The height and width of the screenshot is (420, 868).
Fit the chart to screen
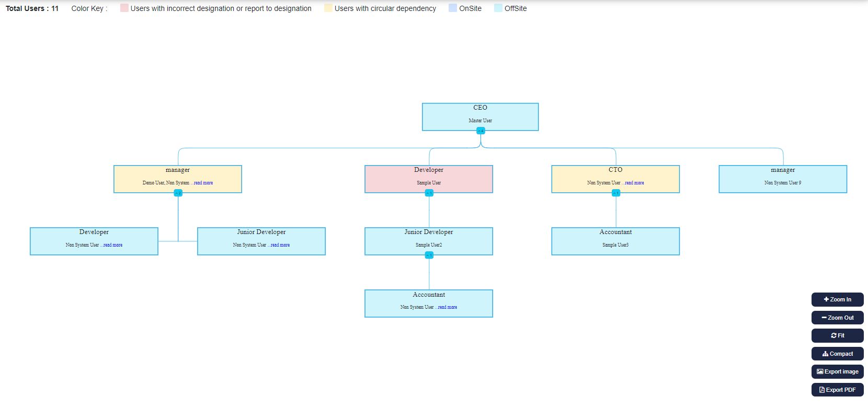pyautogui.click(x=837, y=335)
